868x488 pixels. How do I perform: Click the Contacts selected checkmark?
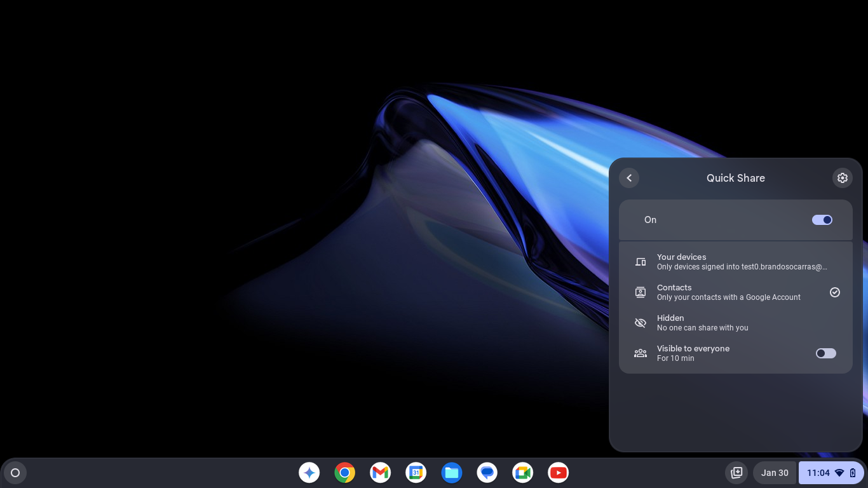(835, 292)
